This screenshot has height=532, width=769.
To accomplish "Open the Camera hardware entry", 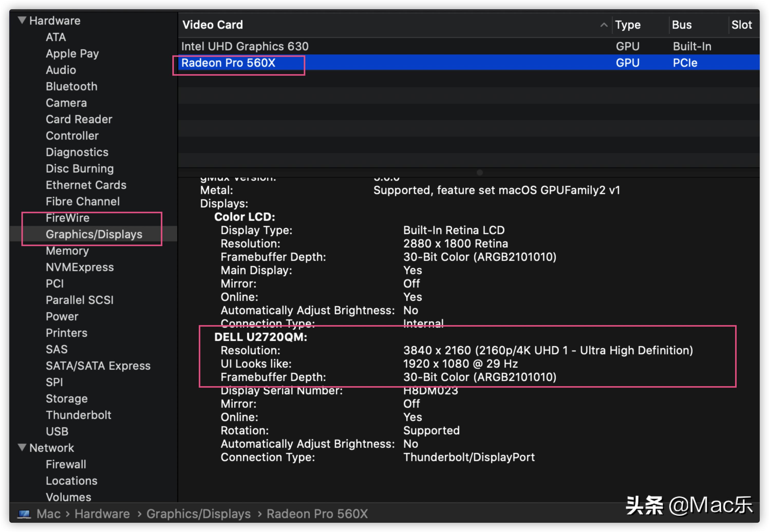I will coord(66,103).
